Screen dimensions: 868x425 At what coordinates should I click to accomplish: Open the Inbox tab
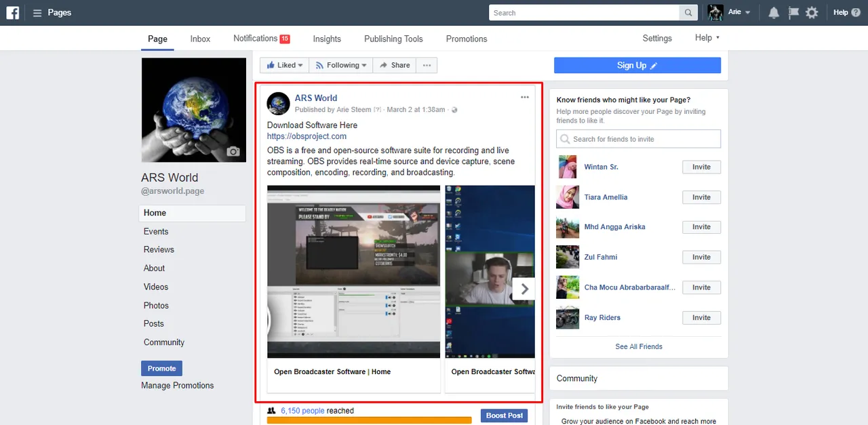(x=200, y=39)
